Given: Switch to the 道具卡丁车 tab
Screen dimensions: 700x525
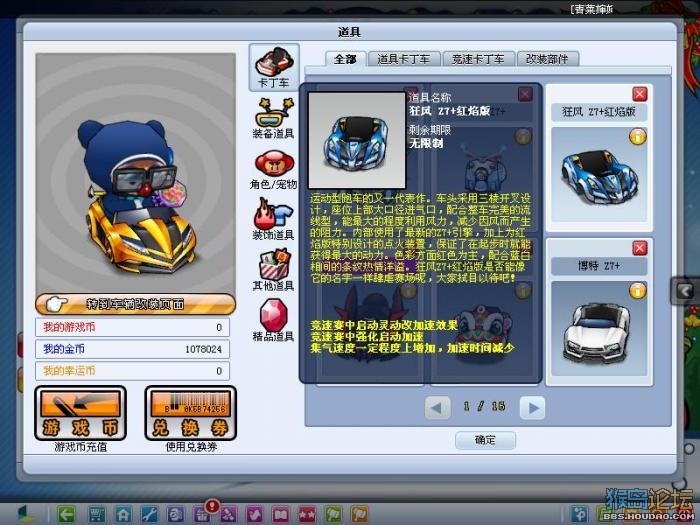Looking at the screenshot, I should (404, 59).
